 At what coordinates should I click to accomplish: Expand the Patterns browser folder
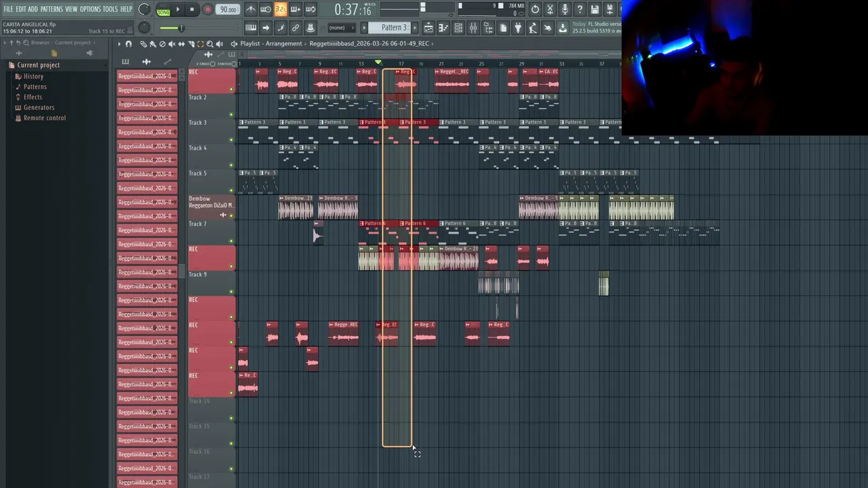click(x=35, y=87)
